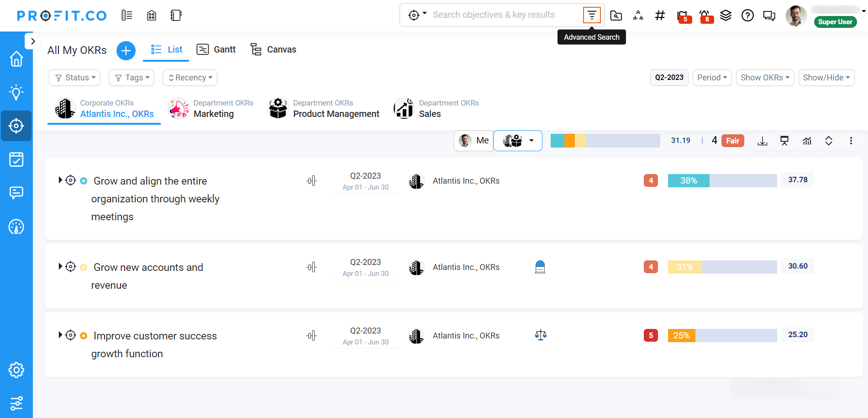This screenshot has width=868, height=418.
Task: Open the Advanced Search filter icon
Action: pyautogui.click(x=592, y=15)
